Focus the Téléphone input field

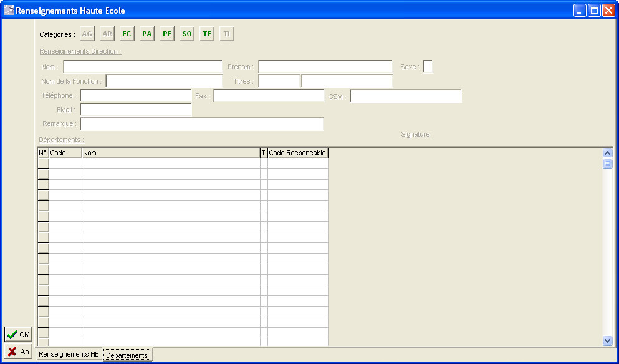136,95
